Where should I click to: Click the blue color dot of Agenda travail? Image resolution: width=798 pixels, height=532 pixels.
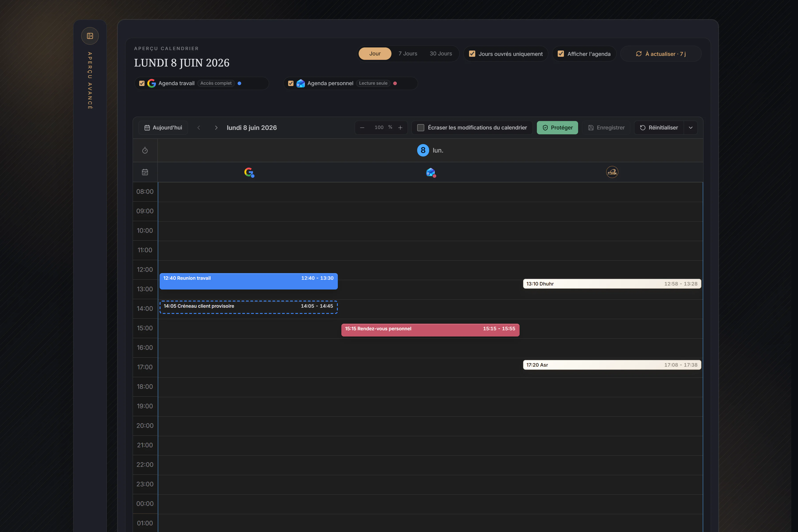240,84
